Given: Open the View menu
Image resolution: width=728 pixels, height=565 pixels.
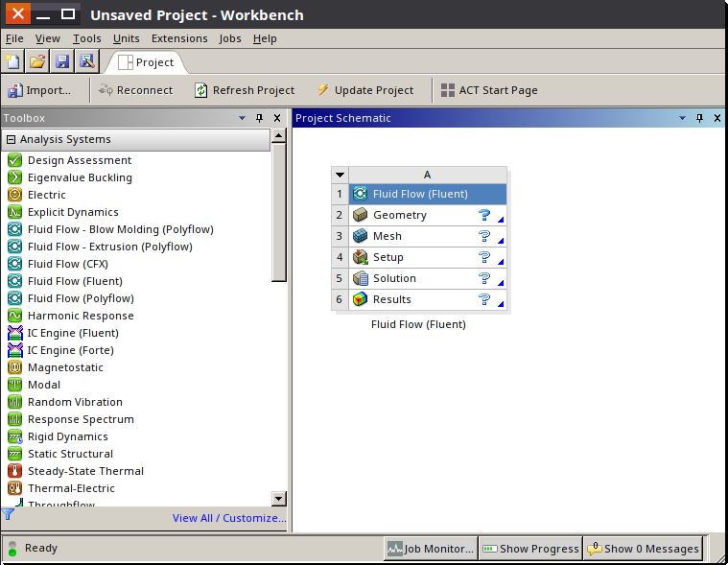Looking at the screenshot, I should point(48,38).
